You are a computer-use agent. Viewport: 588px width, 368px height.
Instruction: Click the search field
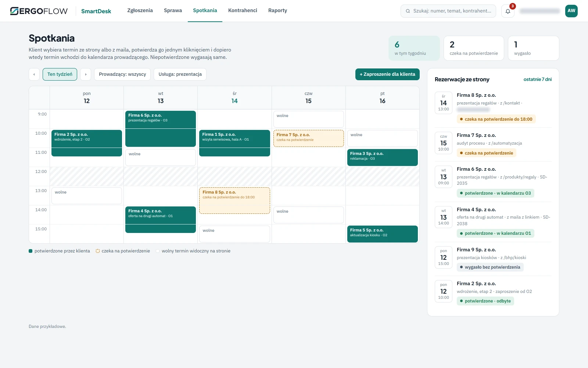pos(448,11)
